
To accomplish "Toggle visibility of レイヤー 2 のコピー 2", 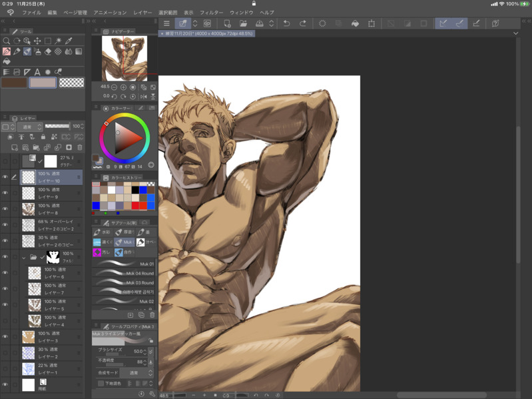I will coord(5,224).
